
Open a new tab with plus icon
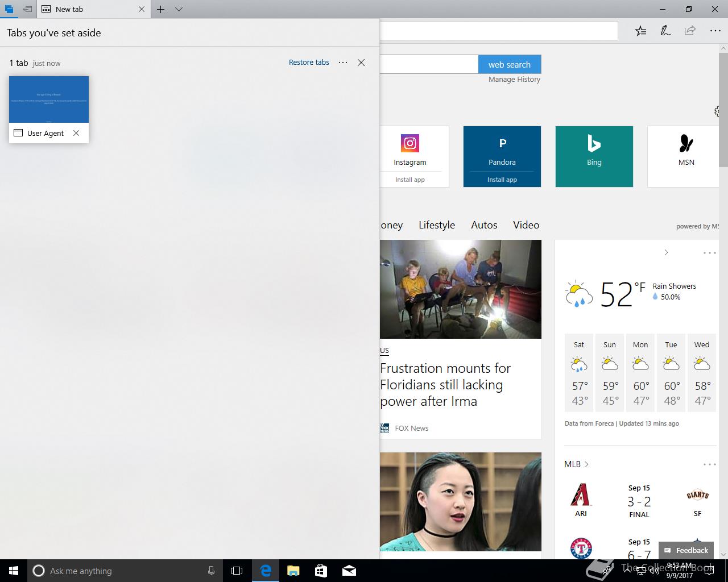161,9
